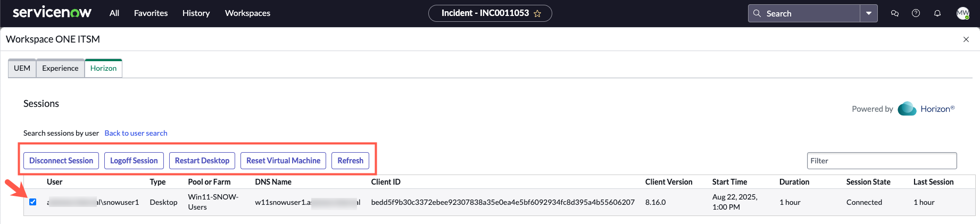Open the All menu

pos(114,13)
